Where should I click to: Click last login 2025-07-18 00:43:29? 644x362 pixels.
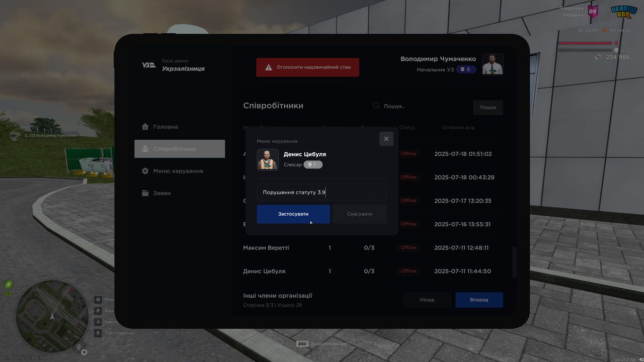pyautogui.click(x=464, y=177)
